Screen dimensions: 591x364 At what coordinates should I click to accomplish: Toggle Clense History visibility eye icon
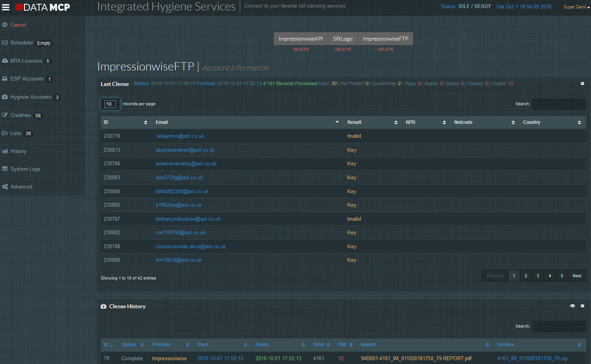pyautogui.click(x=573, y=306)
